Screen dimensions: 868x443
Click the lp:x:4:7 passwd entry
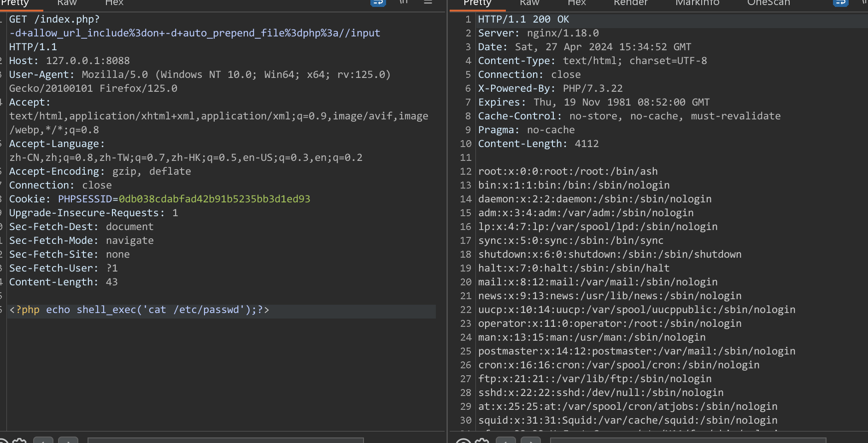click(598, 227)
